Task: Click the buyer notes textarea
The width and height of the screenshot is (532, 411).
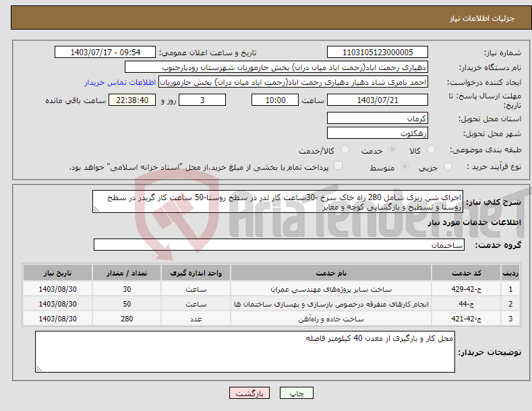Action: [245, 352]
